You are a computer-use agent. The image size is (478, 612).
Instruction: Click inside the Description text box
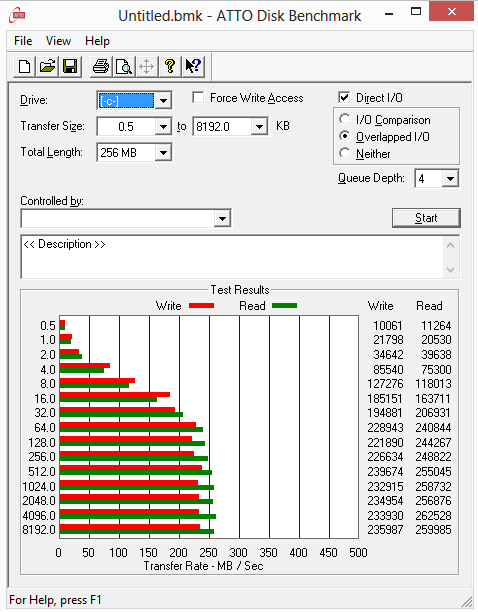(x=233, y=257)
